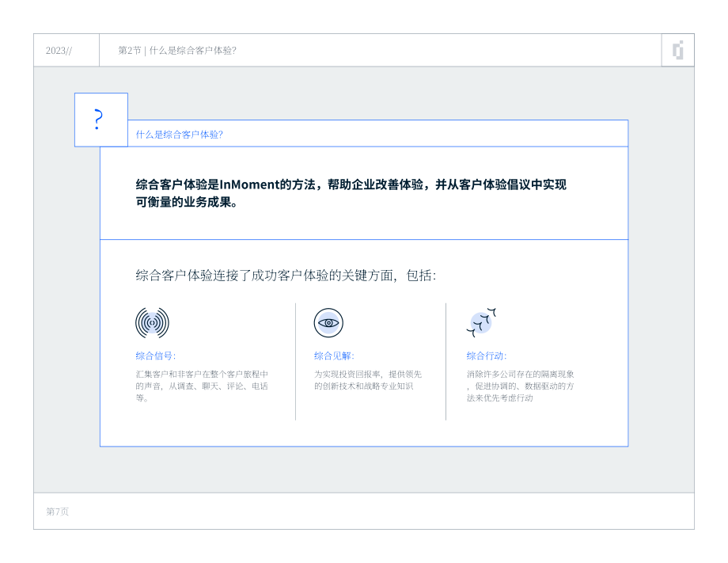Click the 为实现投资回报率 description text
Image resolution: width=728 pixels, height=563 pixels.
point(368,380)
